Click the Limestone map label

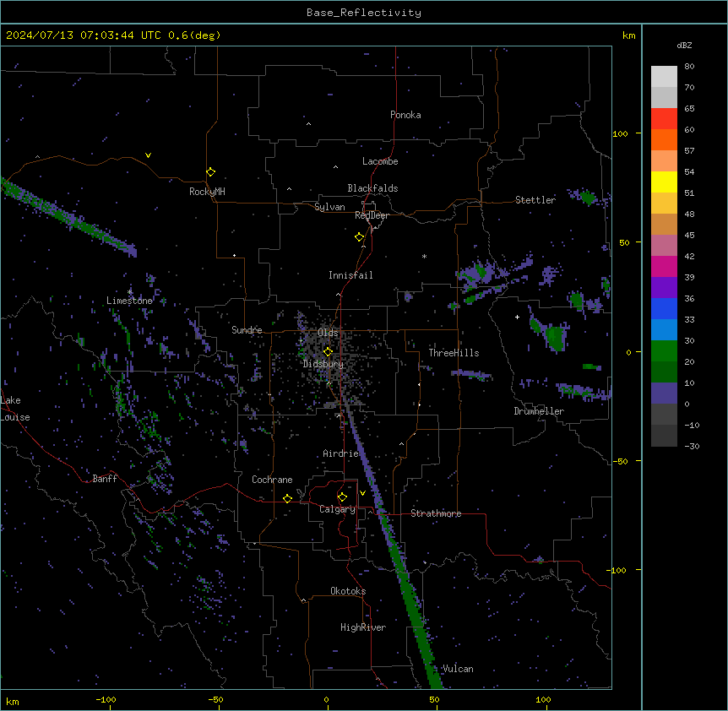pos(129,301)
